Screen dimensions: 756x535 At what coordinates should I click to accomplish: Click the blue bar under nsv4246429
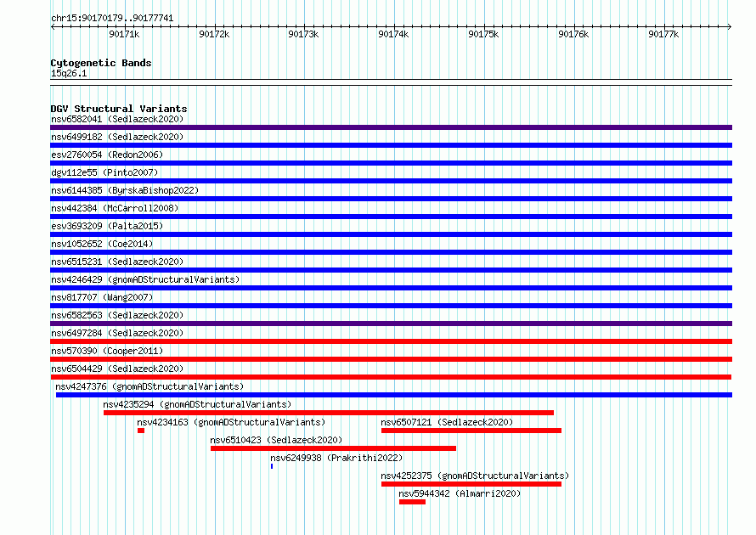391,288
